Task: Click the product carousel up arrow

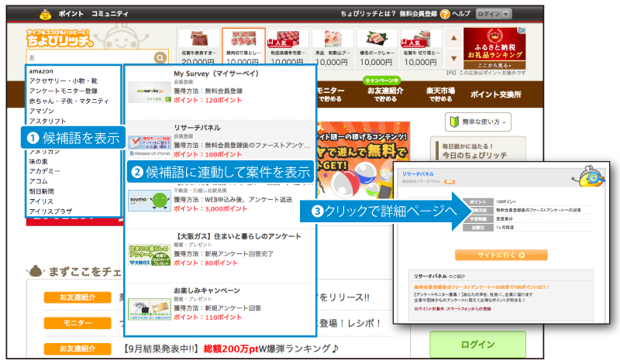Action: coord(454,38)
